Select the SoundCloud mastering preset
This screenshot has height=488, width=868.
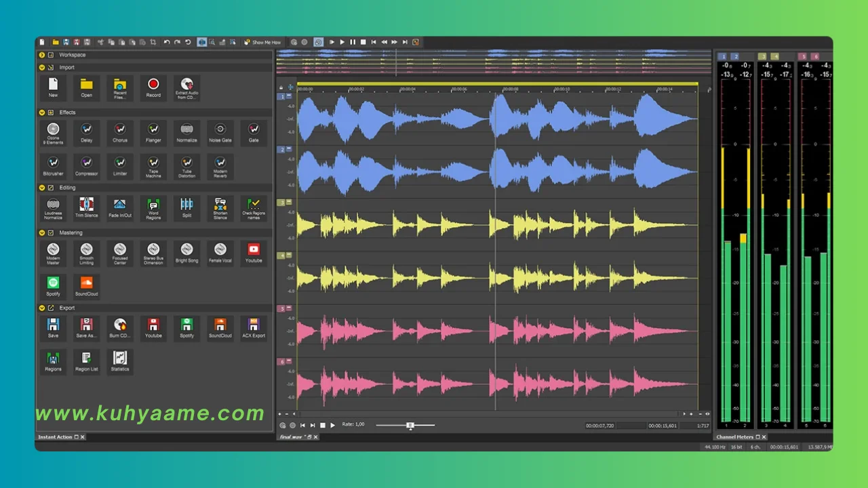(x=86, y=286)
